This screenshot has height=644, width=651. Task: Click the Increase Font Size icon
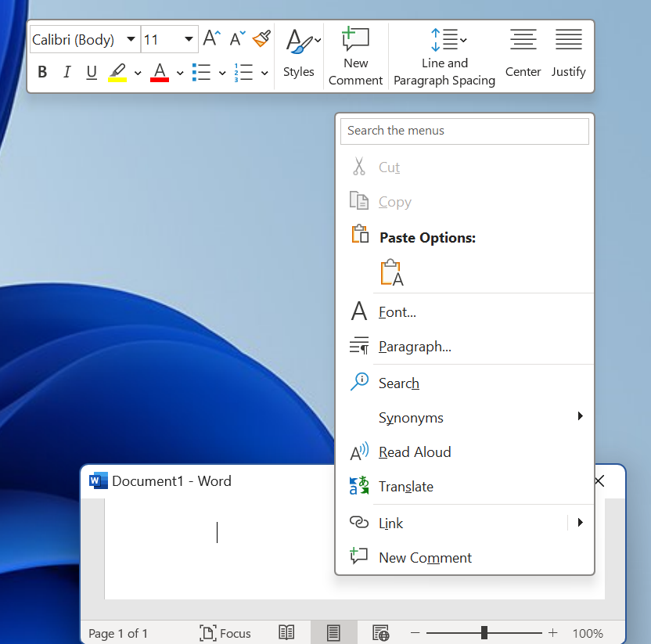point(211,38)
